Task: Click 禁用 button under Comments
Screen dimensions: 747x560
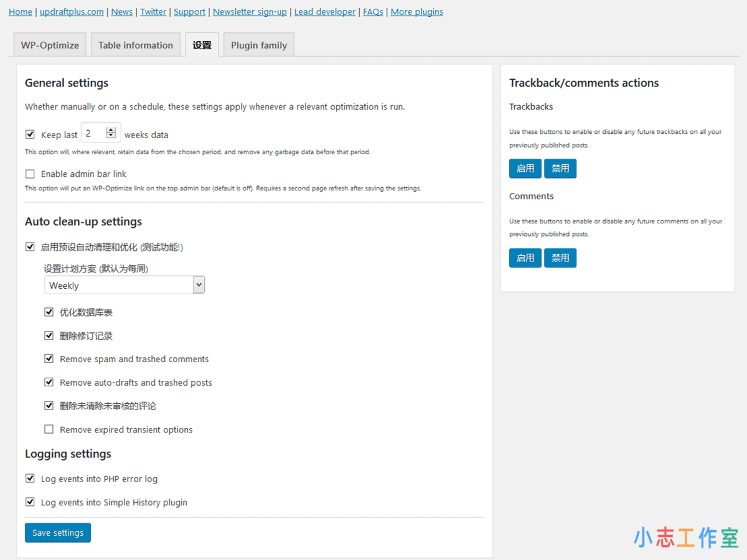Action: click(x=560, y=258)
